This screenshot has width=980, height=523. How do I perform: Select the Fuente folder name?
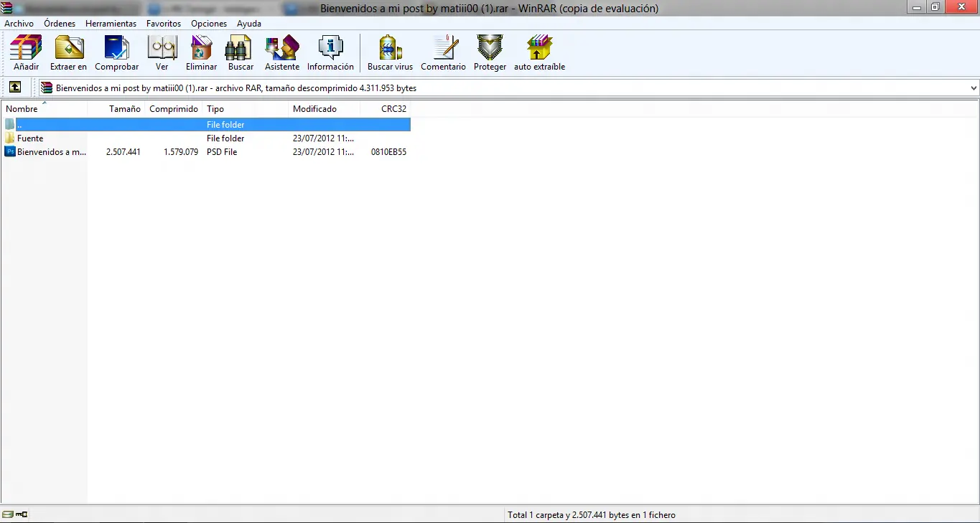pyautogui.click(x=30, y=138)
